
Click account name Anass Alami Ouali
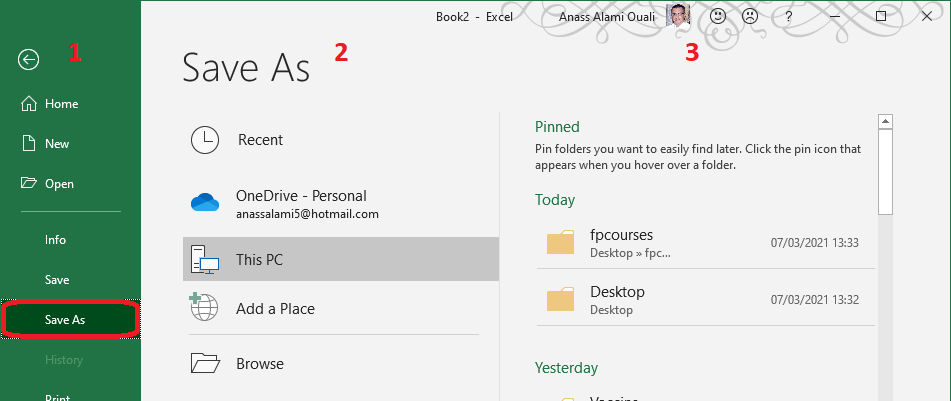607,17
